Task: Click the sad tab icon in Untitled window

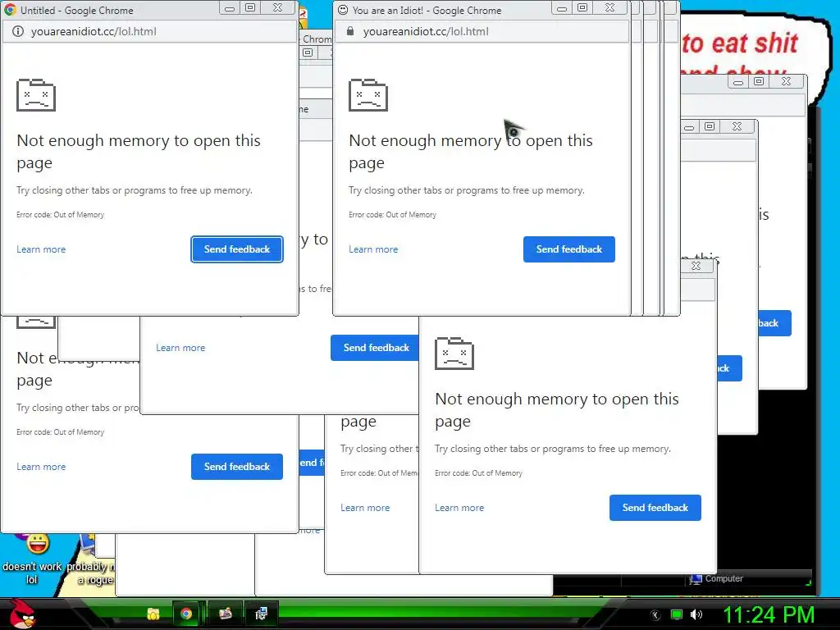Action: 36,95
